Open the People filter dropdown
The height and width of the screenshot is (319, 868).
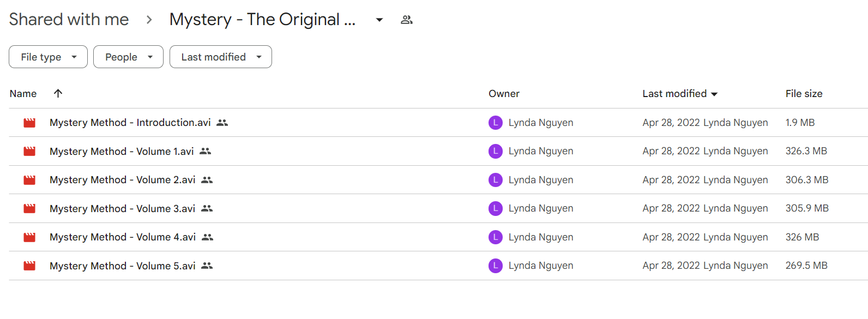(x=128, y=57)
